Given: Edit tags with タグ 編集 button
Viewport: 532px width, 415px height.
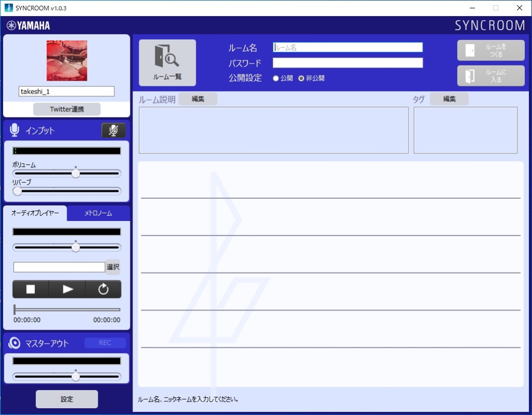Looking at the screenshot, I should coord(449,99).
